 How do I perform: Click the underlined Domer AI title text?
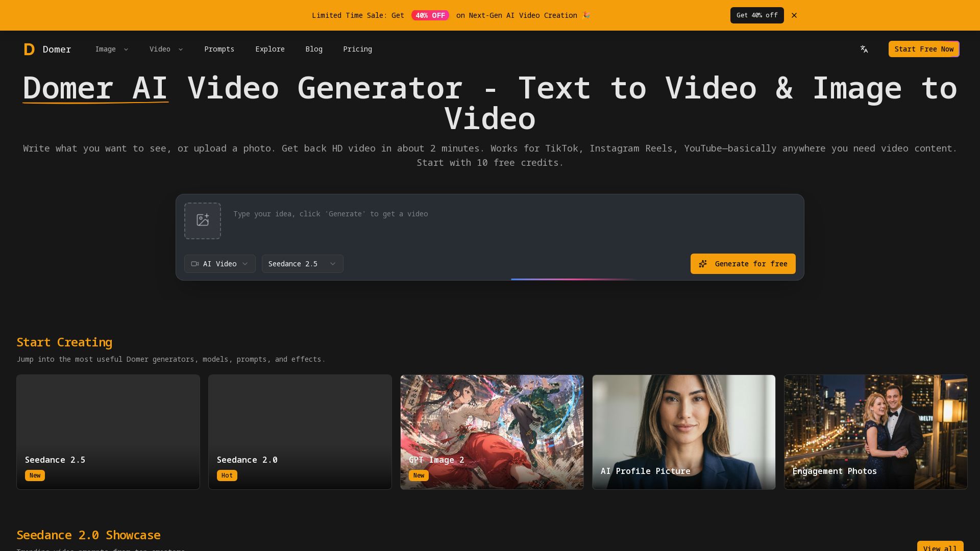95,88
